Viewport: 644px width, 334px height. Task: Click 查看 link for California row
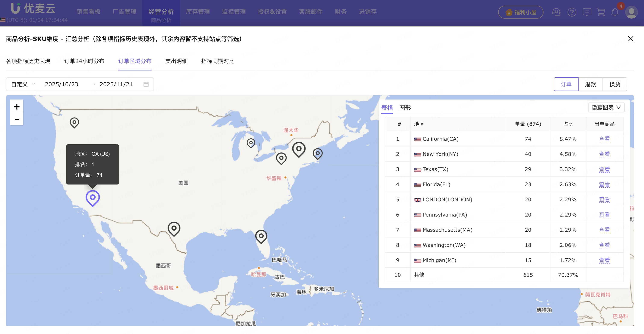coord(604,139)
